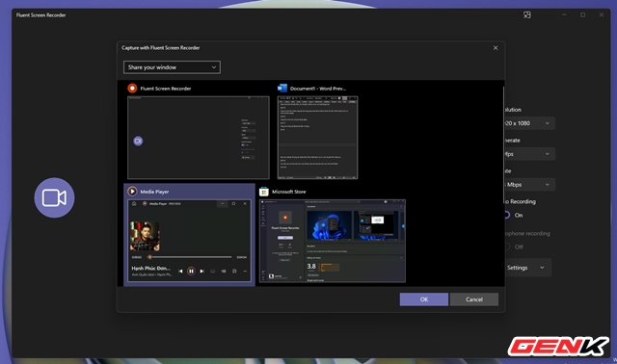Open the Share your window dropdown
Screen dimensions: 617x364
[x=172, y=67]
